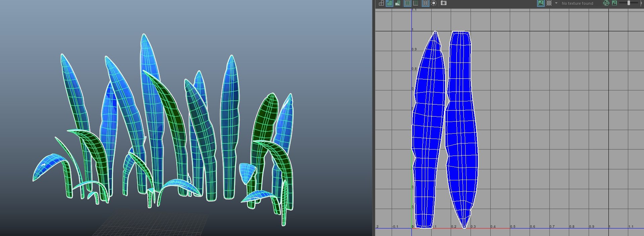Toggle texture image display
The image size is (644, 236).
coord(541,3)
